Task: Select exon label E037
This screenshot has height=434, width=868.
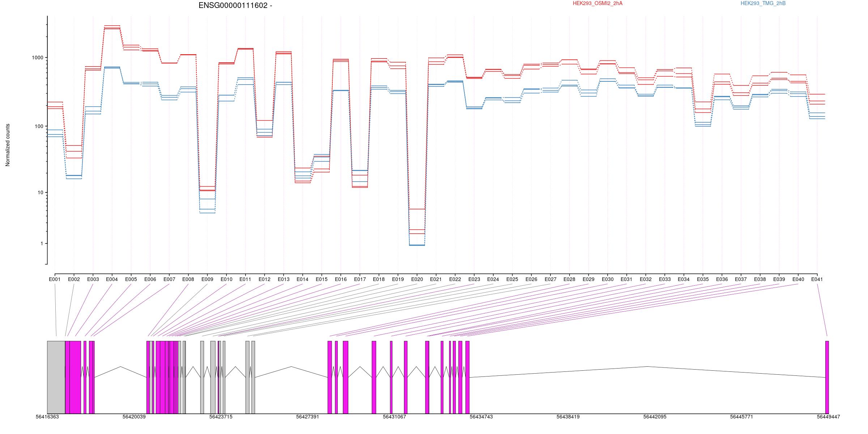Action: tap(741, 279)
